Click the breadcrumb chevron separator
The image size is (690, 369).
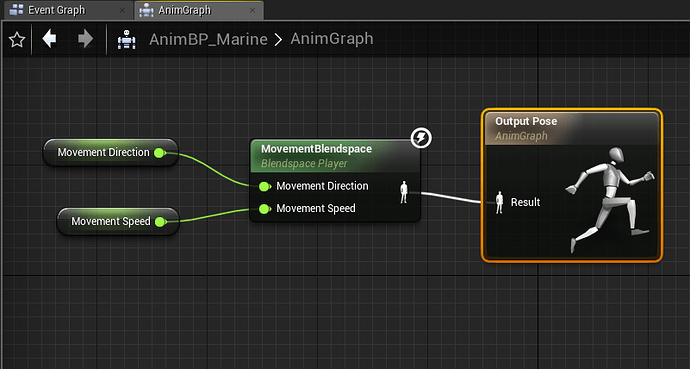click(x=278, y=40)
